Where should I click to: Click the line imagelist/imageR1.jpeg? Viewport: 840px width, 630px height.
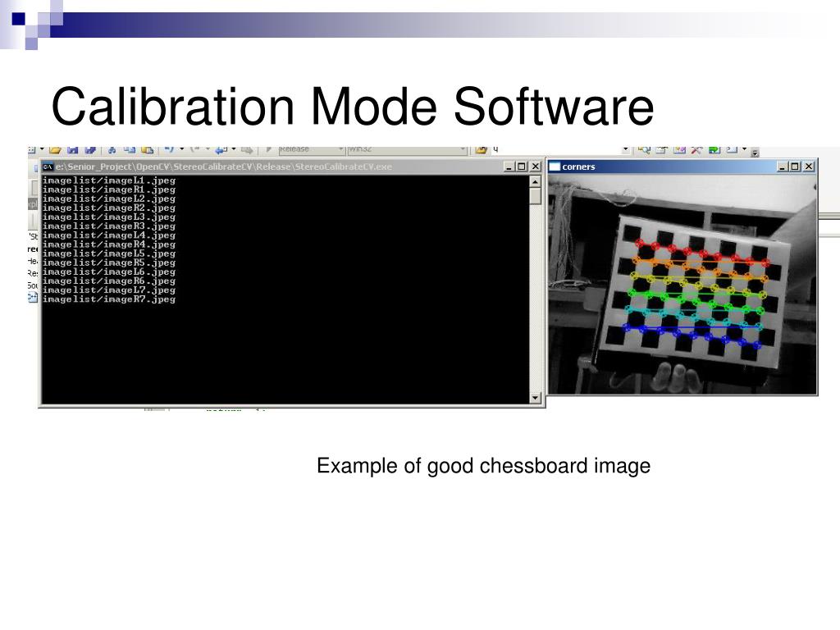coord(109,189)
